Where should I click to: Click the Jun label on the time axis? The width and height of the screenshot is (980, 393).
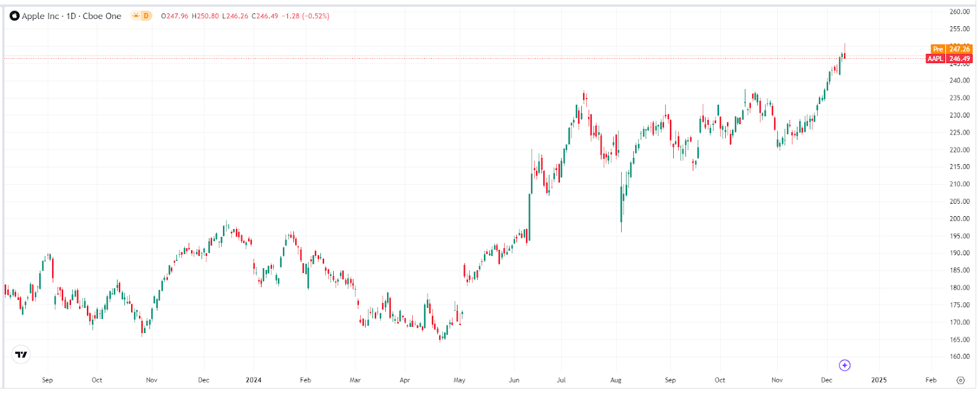tap(514, 380)
